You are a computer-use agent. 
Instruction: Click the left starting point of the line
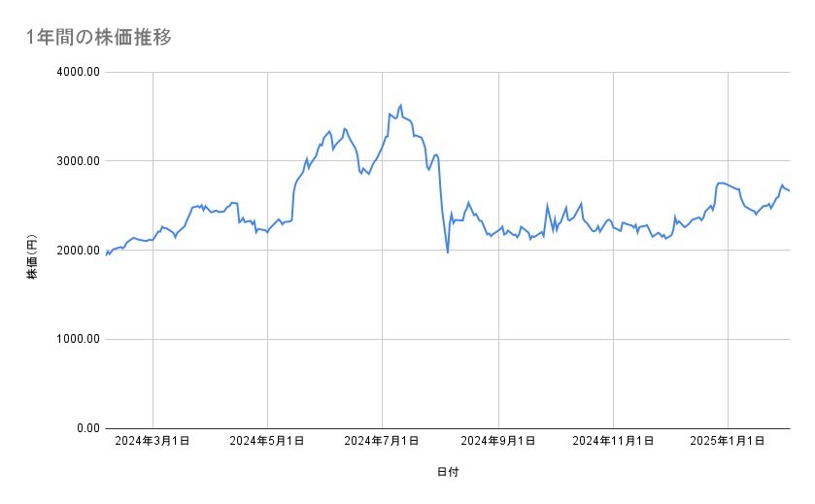click(x=106, y=254)
